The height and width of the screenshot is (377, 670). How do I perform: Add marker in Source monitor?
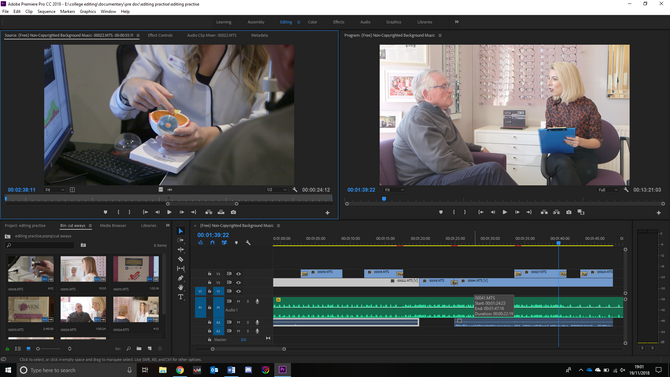[x=106, y=212]
